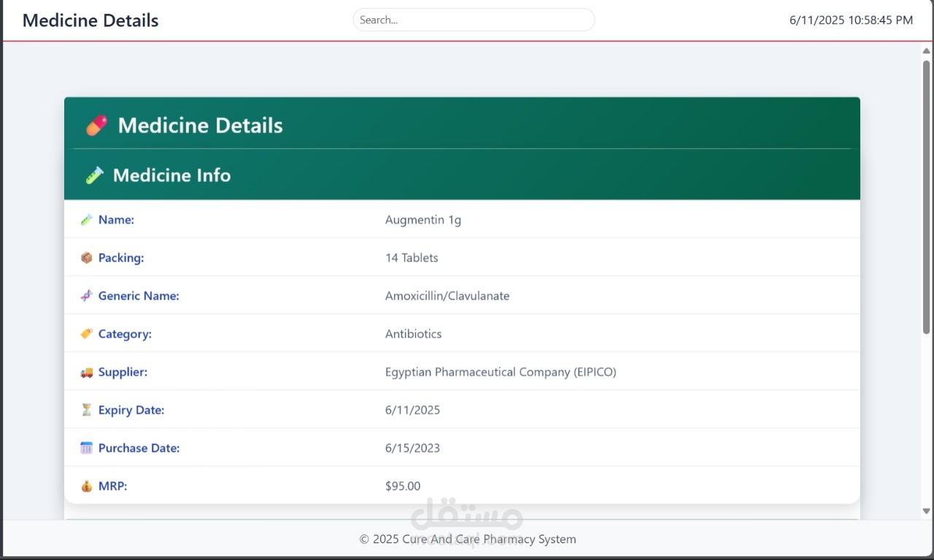Click the money bag icon next to MRP
The width and height of the screenshot is (934, 560).
pyautogui.click(x=86, y=486)
